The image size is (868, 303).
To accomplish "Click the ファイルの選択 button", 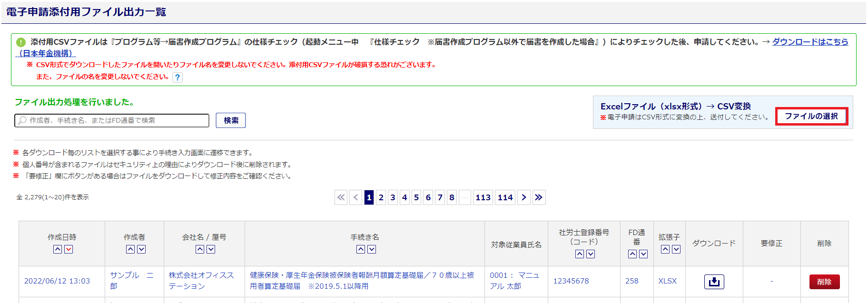I will tap(811, 116).
